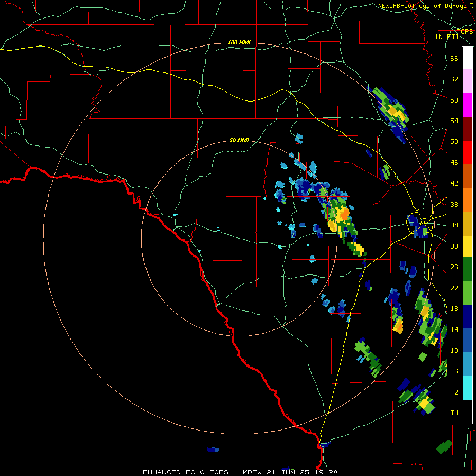The height and width of the screenshot is (476, 476).
Task: Click the "K FT" legend unit label
Action: (x=447, y=36)
